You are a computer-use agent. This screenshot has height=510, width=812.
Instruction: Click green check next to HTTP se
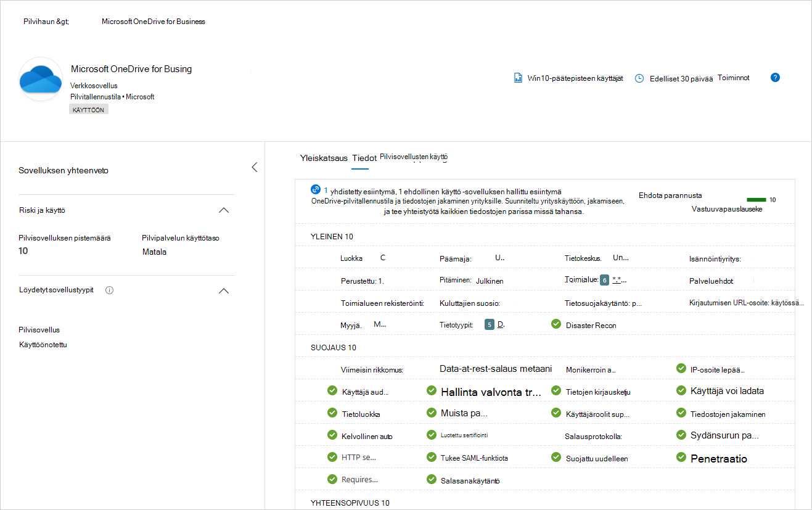(x=332, y=457)
